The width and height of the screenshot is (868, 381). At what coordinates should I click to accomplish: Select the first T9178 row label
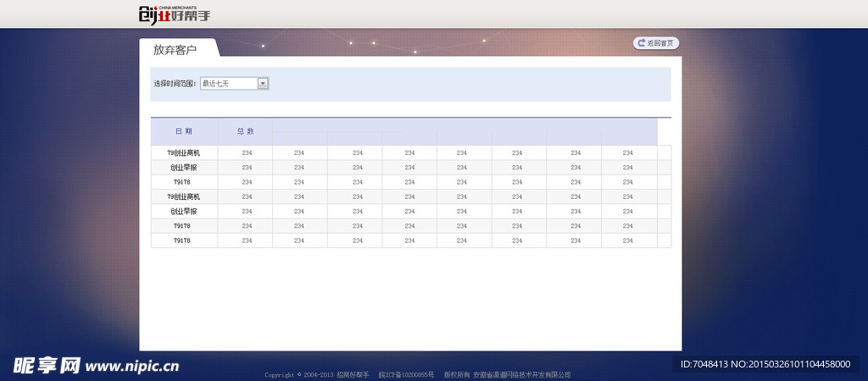click(x=182, y=182)
